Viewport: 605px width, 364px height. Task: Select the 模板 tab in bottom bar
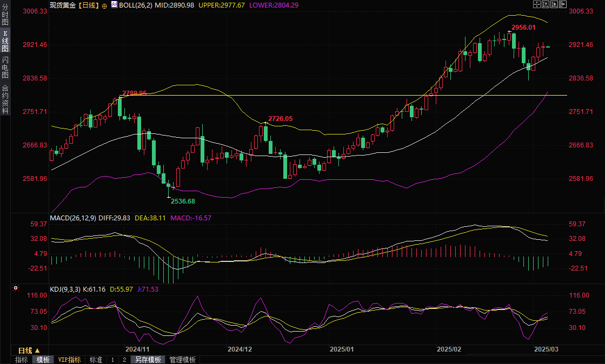click(43, 360)
